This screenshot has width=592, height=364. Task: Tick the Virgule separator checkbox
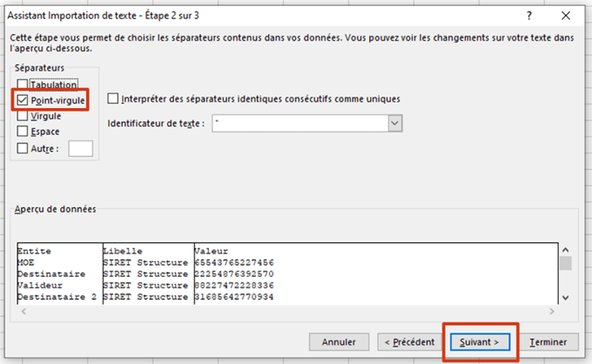24,116
